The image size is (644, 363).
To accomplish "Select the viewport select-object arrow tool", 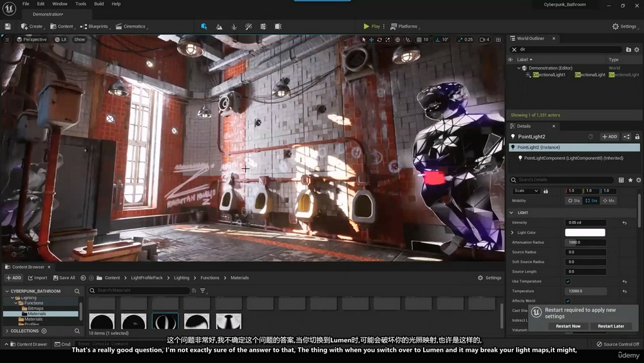I will pyautogui.click(x=363, y=39).
